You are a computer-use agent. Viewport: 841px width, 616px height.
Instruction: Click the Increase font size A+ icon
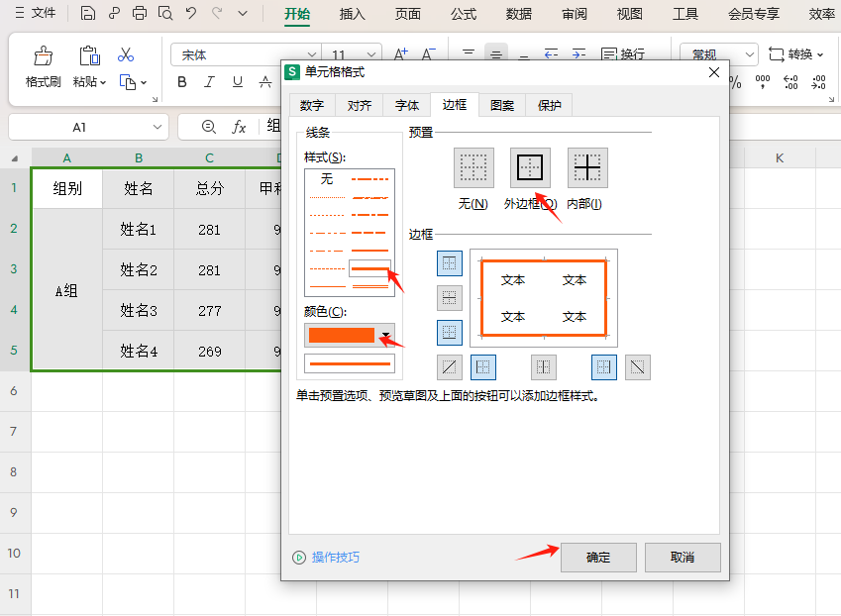(x=400, y=54)
